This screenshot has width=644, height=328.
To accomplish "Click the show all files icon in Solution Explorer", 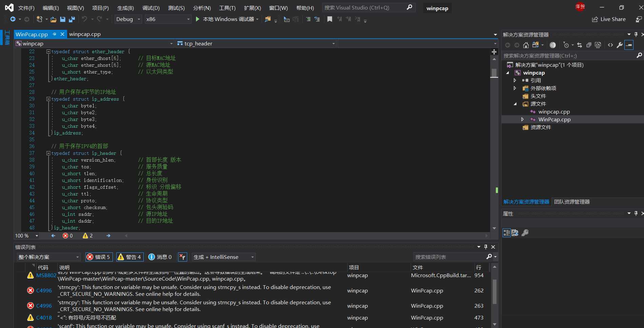I will (598, 45).
